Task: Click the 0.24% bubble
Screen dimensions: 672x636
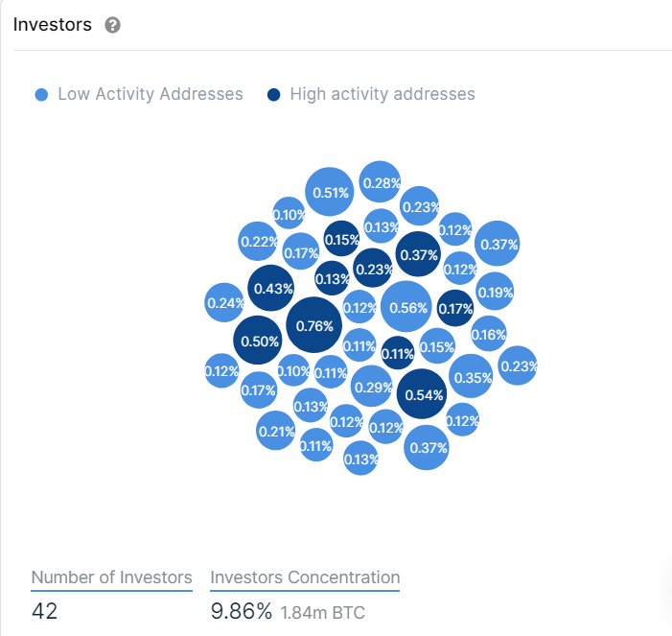Action: pos(224,303)
